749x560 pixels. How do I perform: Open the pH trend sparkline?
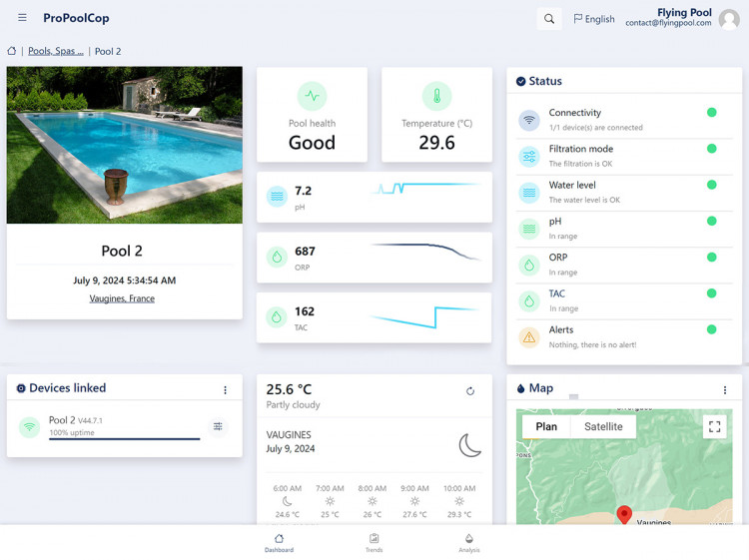click(425, 188)
